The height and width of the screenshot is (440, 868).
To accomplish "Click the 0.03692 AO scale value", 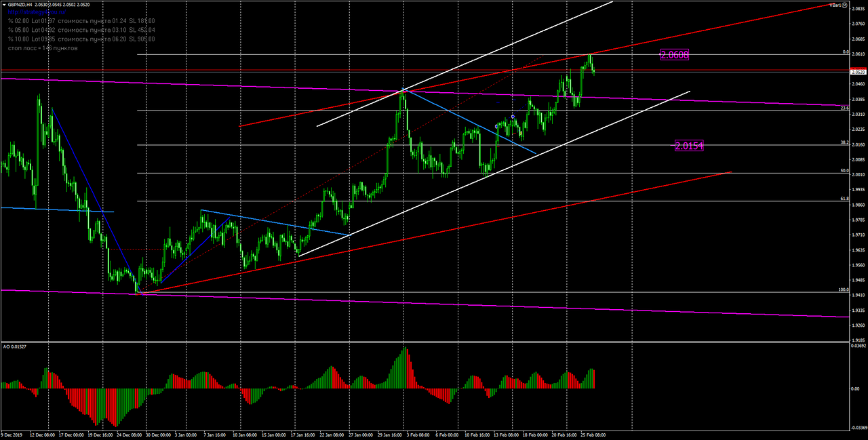I will 858,346.
